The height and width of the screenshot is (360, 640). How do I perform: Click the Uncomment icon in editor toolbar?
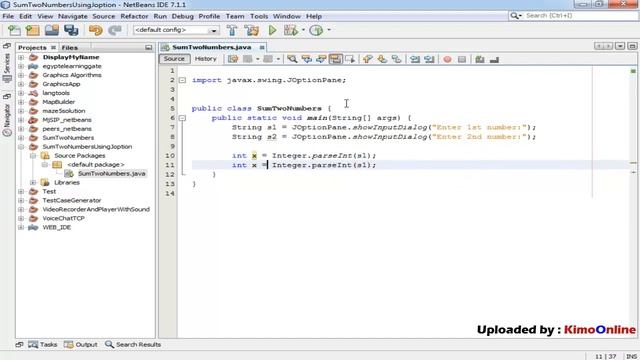coord(494,60)
